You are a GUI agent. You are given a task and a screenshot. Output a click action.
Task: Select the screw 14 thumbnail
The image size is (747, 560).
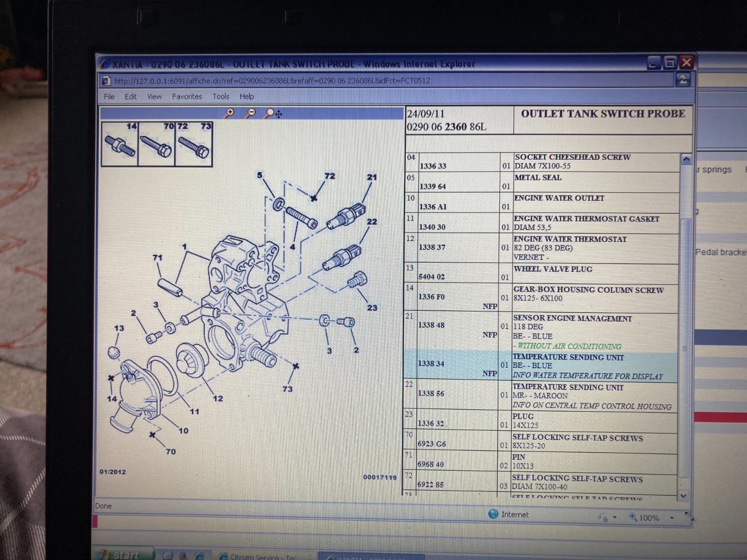pos(120,144)
